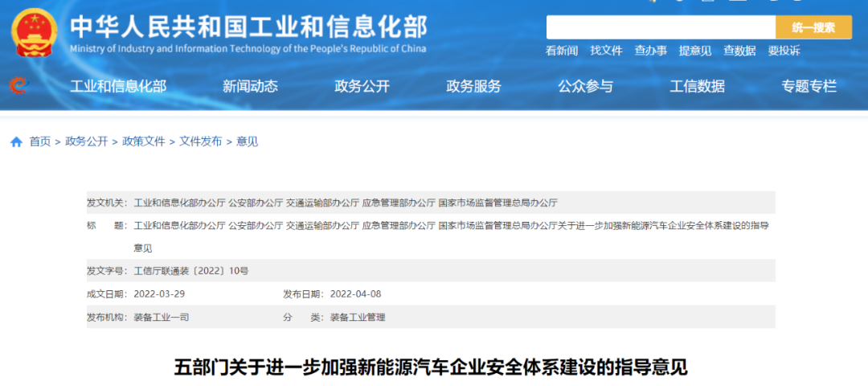Open 公众参与 navigation menu
This screenshot has width=868, height=386.
pos(586,86)
